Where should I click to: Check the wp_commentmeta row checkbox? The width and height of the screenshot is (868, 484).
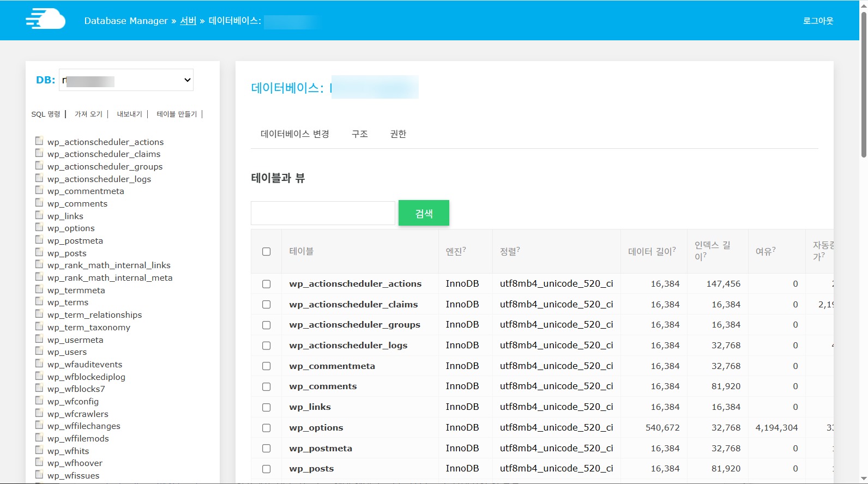click(x=266, y=366)
